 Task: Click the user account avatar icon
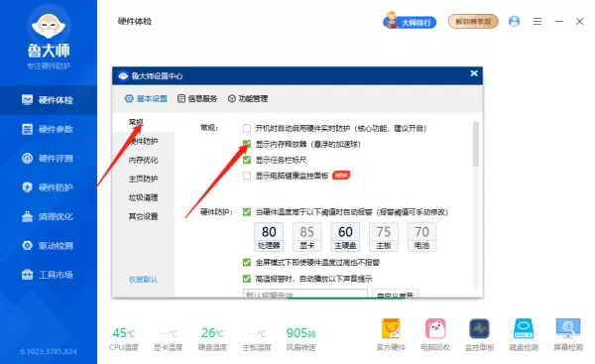pos(514,21)
